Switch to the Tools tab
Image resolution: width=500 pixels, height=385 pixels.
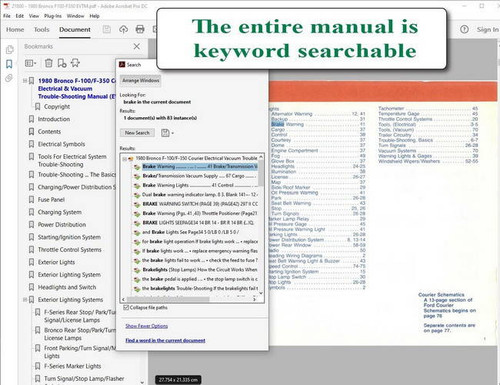41,30
